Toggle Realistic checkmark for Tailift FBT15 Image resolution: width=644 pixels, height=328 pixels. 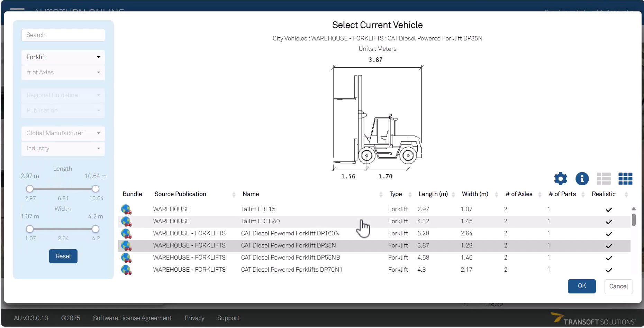coord(609,210)
